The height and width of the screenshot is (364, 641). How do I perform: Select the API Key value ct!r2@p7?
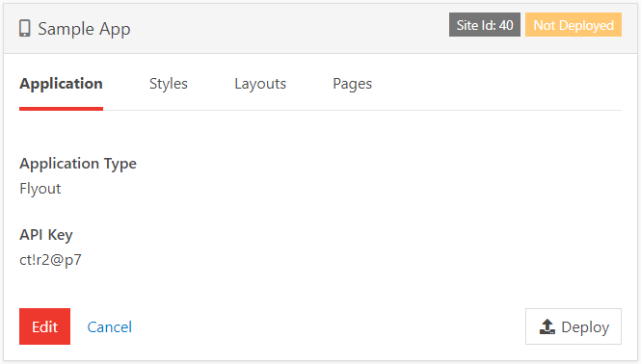click(50, 260)
